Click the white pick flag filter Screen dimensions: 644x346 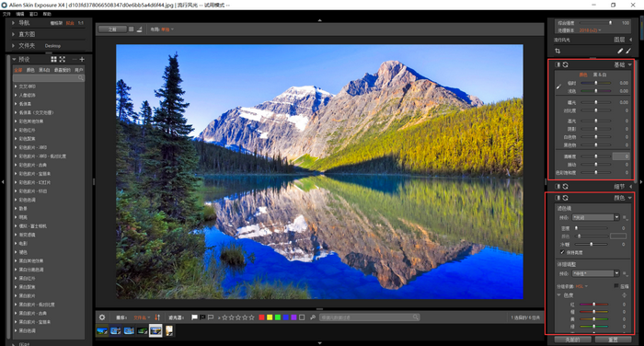194,317
